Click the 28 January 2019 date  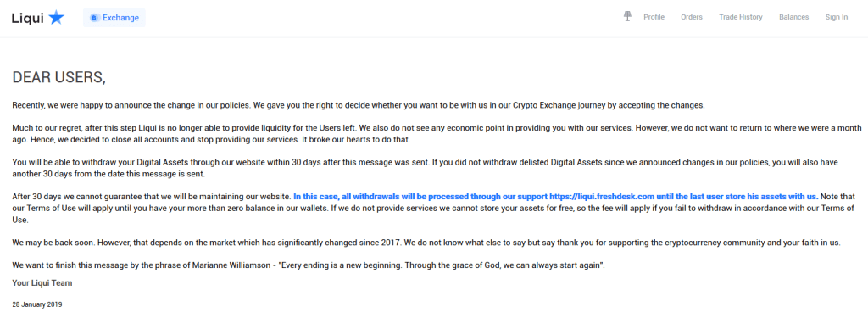click(37, 304)
